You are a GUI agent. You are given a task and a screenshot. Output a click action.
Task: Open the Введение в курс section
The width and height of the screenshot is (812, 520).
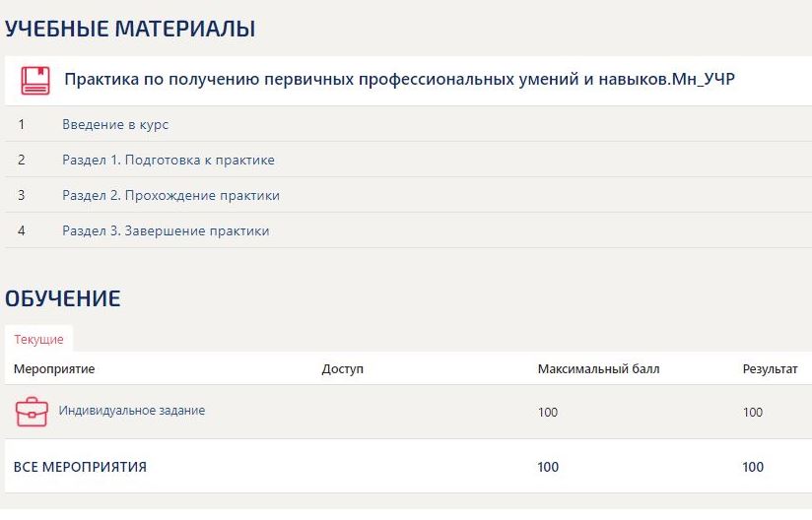pyautogui.click(x=115, y=125)
